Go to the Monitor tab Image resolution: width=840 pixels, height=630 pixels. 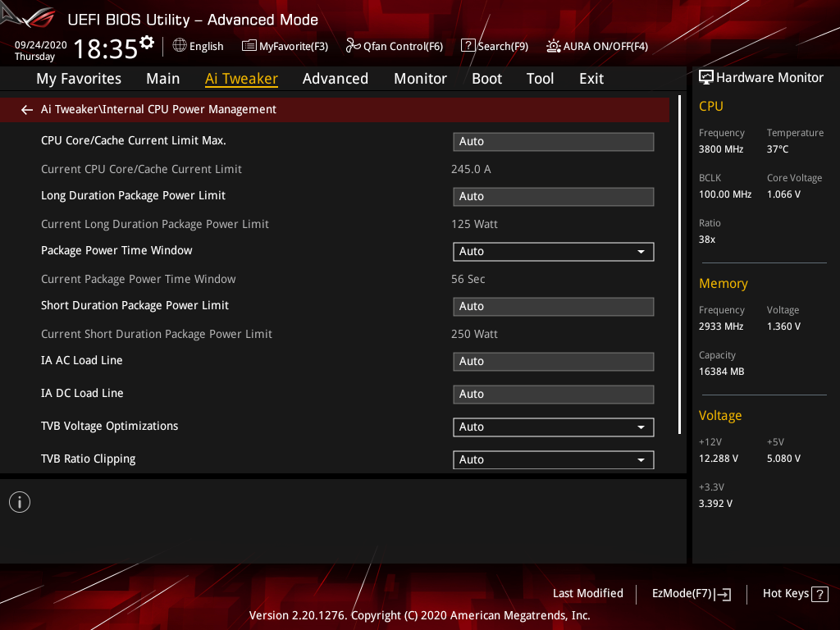tap(421, 79)
